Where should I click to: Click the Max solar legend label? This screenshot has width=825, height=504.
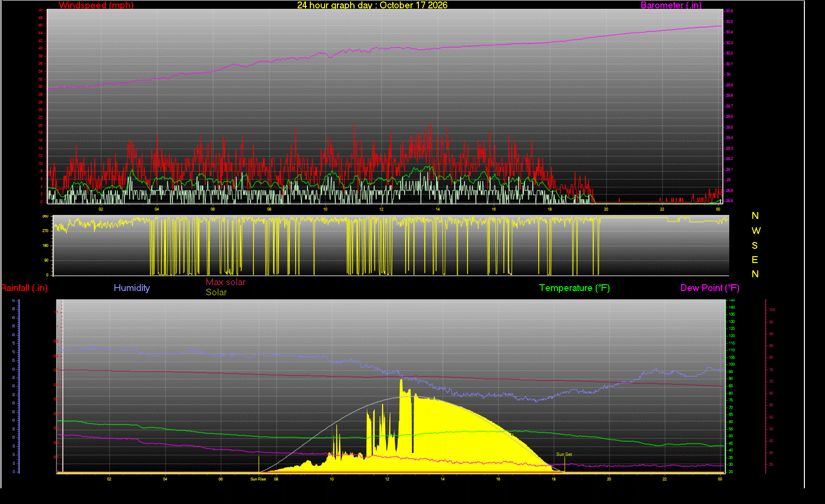coord(225,282)
